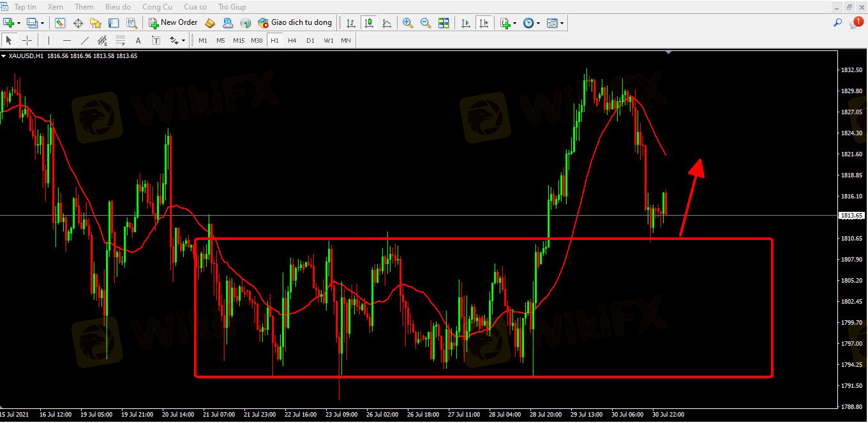Zoom in on the chart
Image resolution: width=868 pixels, height=423 pixels.
pyautogui.click(x=407, y=23)
